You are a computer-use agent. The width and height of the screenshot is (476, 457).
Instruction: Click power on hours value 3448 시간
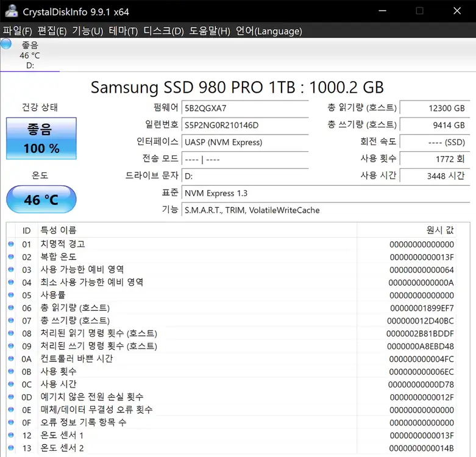pyautogui.click(x=435, y=176)
